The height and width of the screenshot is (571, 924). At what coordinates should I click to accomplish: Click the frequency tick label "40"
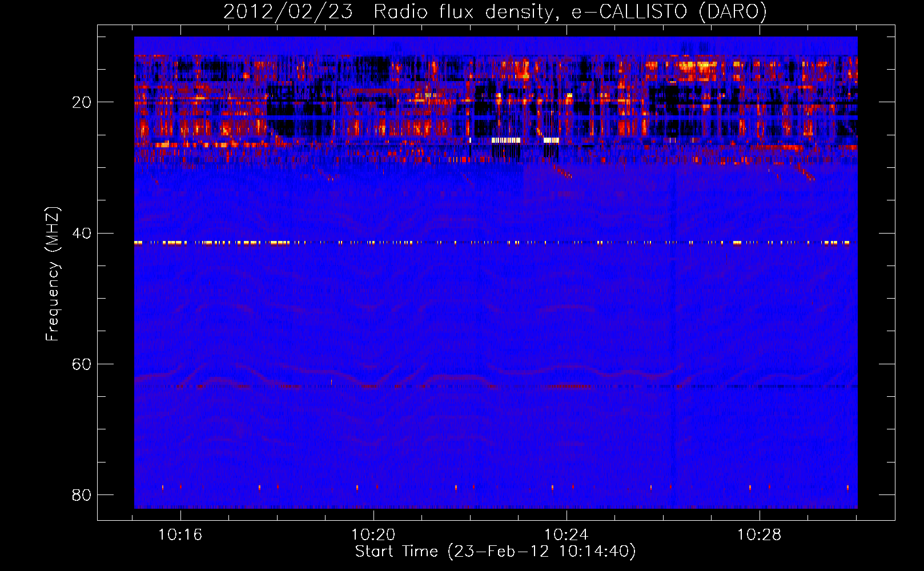tap(82, 233)
